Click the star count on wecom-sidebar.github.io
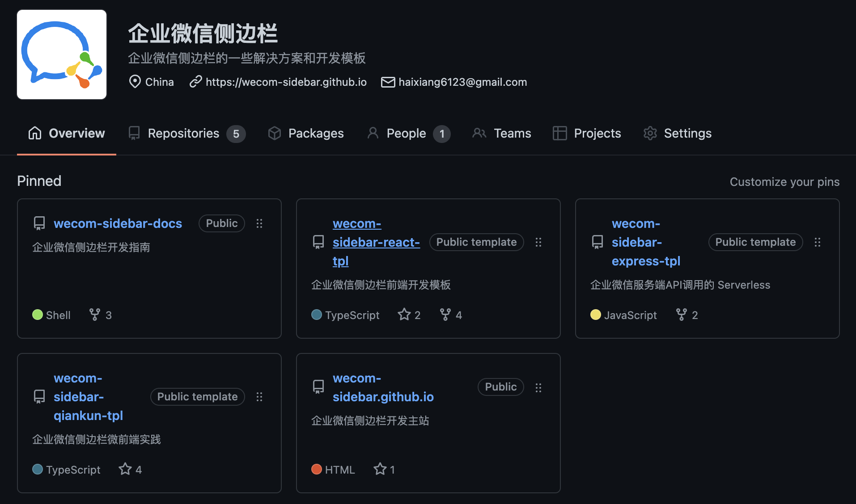The image size is (856, 504). click(x=392, y=470)
